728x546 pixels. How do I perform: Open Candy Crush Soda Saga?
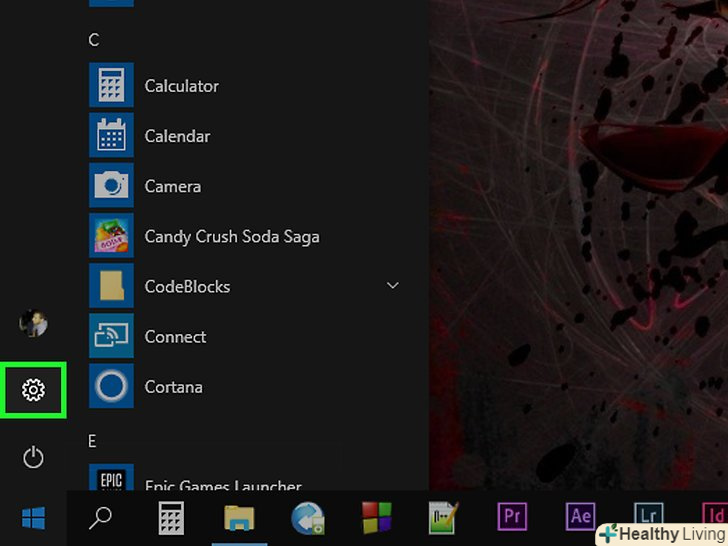click(x=231, y=236)
